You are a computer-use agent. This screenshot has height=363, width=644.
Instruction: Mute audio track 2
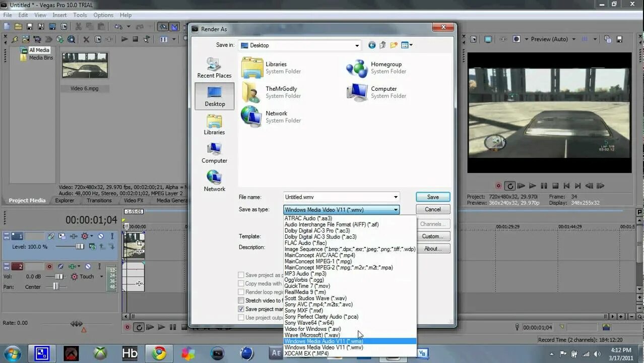pos(88,267)
